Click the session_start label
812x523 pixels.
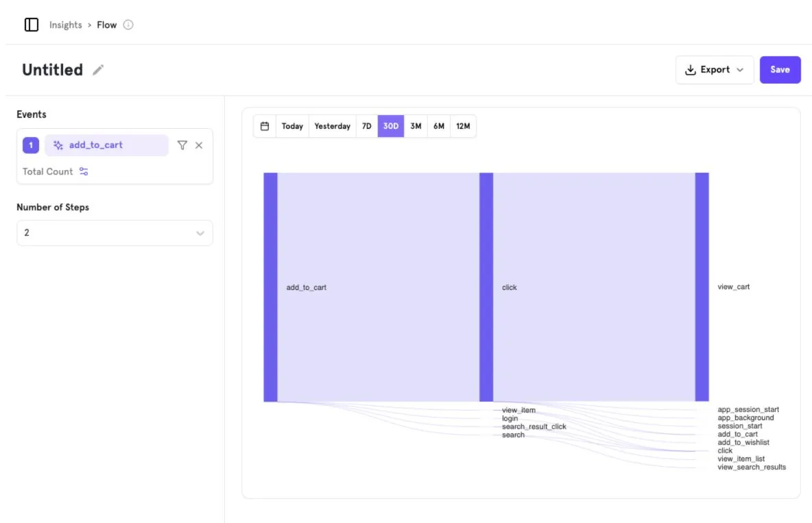[x=739, y=426]
